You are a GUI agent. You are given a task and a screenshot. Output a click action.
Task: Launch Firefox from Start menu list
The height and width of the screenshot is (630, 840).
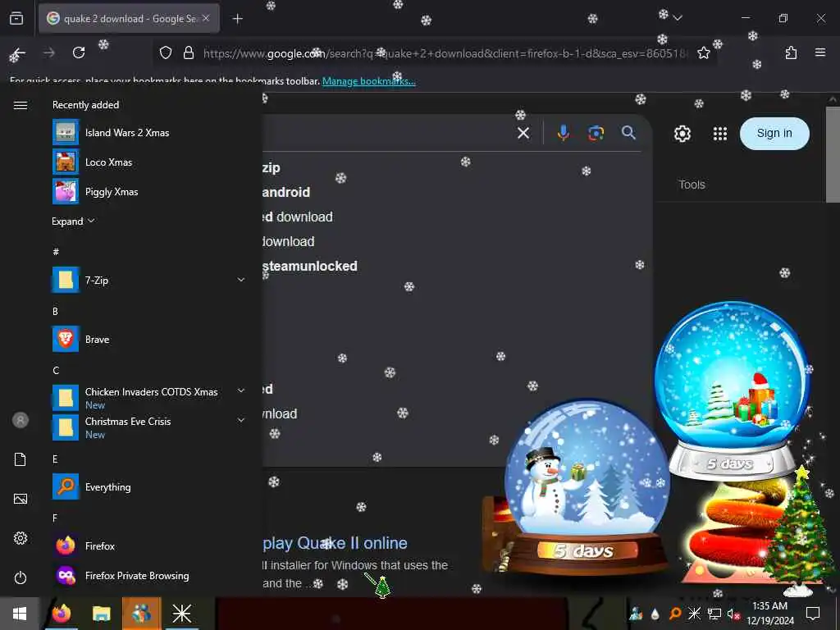point(148,546)
